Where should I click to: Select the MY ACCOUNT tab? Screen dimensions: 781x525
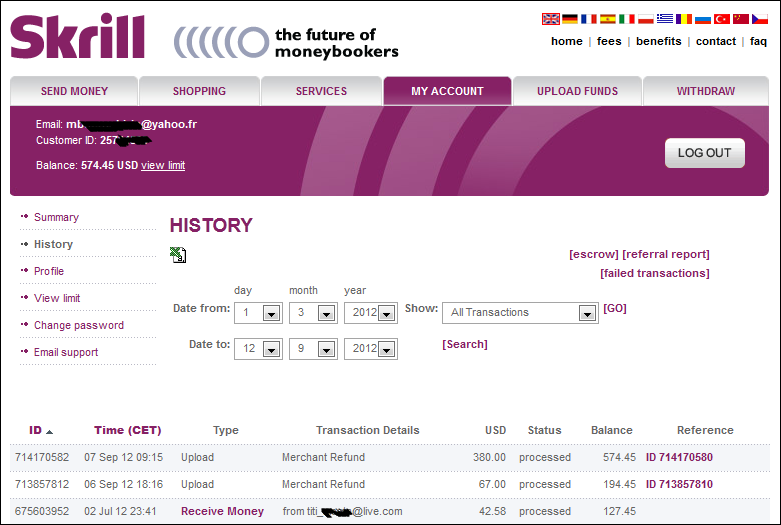(447, 91)
